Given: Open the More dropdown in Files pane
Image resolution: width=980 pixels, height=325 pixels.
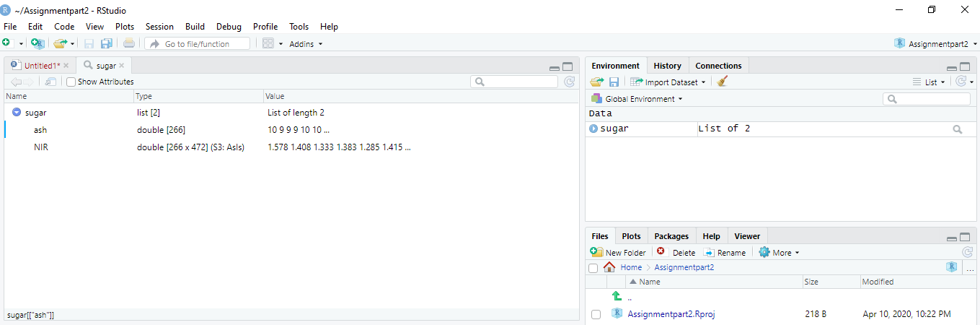Looking at the screenshot, I should point(779,252).
